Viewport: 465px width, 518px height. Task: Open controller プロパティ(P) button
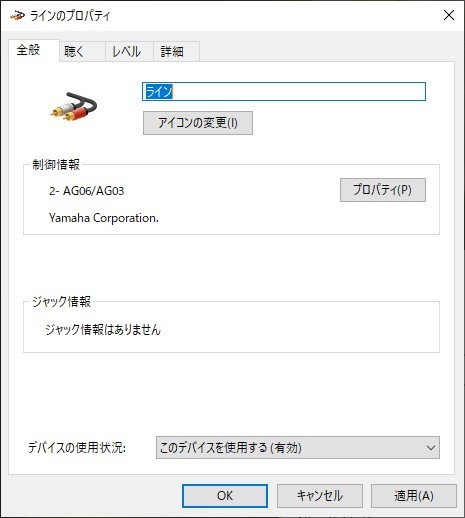(383, 190)
